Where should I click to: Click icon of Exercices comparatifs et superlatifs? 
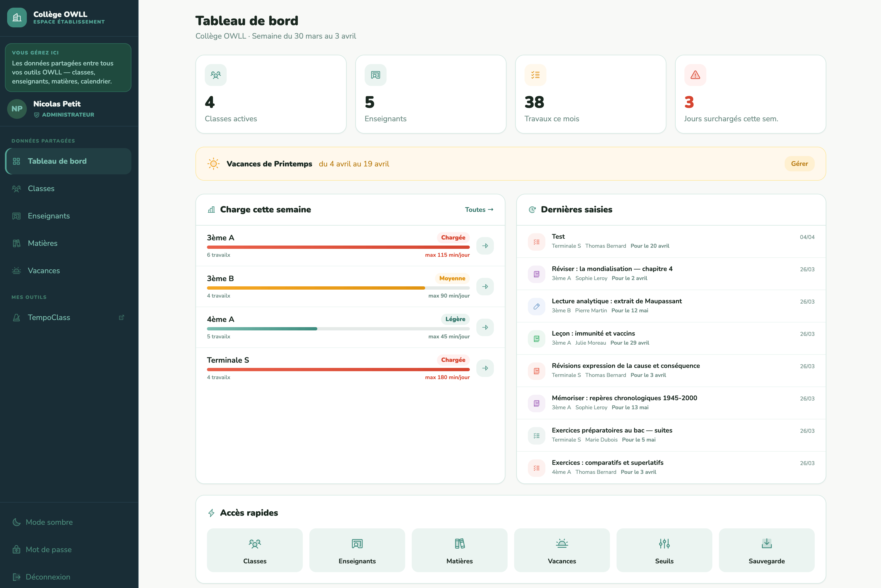coord(537,468)
